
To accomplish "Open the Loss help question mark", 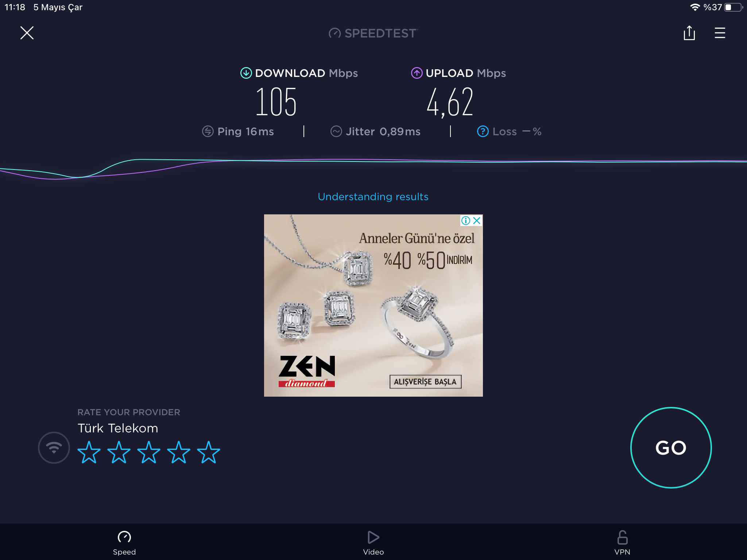I will (483, 131).
